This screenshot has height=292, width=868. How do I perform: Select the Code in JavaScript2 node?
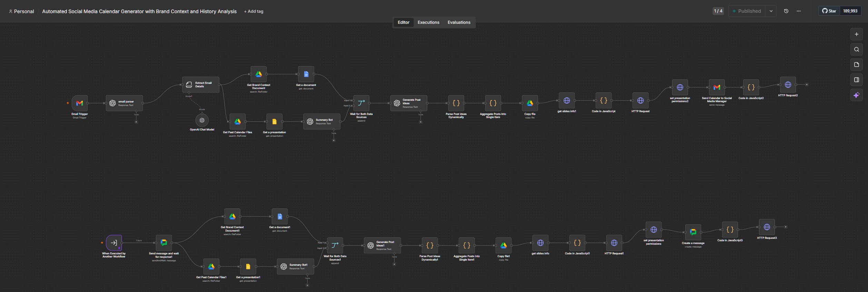tap(751, 87)
